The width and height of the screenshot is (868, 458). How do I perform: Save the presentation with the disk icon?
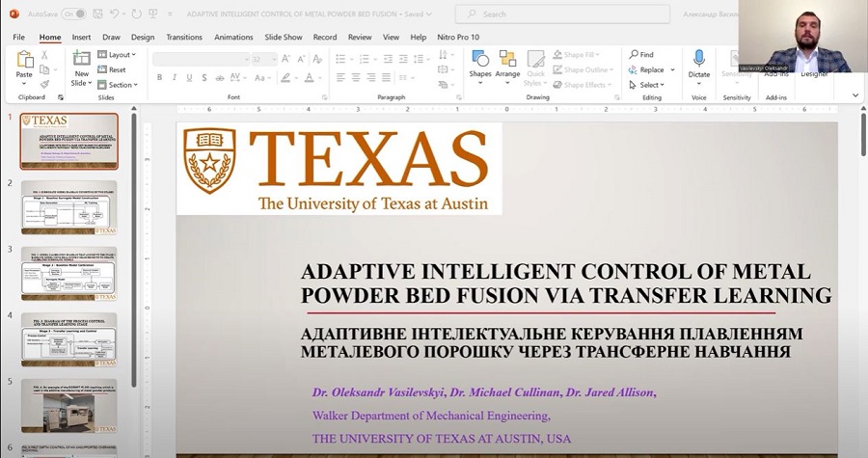(97, 13)
